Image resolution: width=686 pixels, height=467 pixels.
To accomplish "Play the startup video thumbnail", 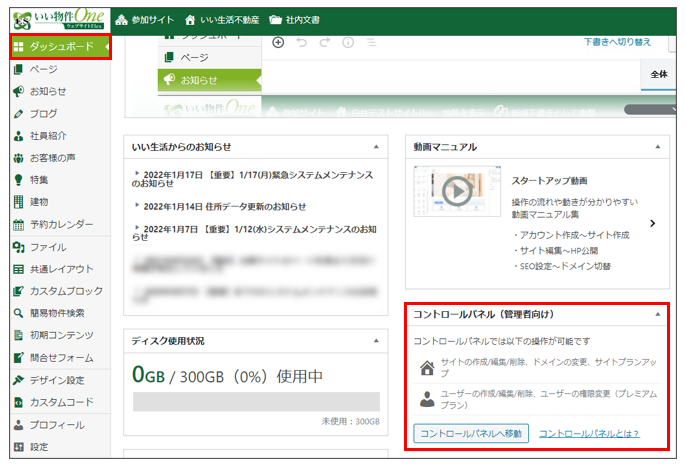I will [x=457, y=191].
